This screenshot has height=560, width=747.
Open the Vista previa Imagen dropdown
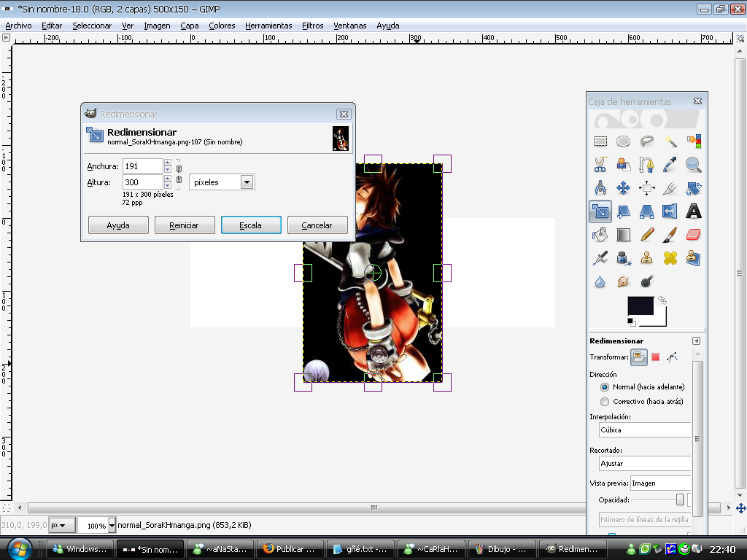(x=660, y=483)
